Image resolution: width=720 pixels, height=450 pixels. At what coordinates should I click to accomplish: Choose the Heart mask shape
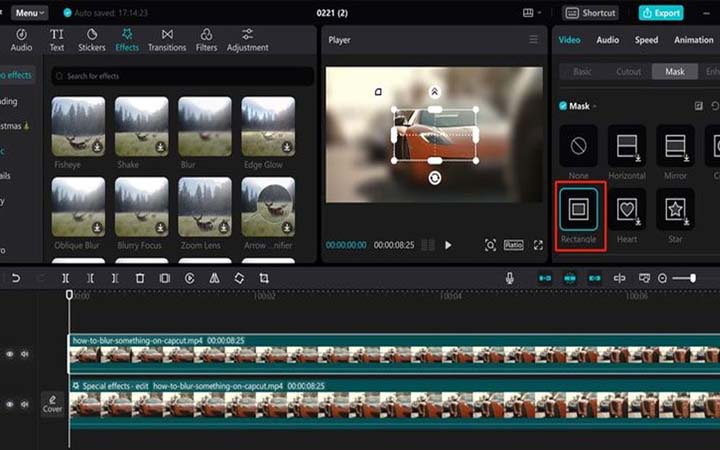click(x=627, y=209)
